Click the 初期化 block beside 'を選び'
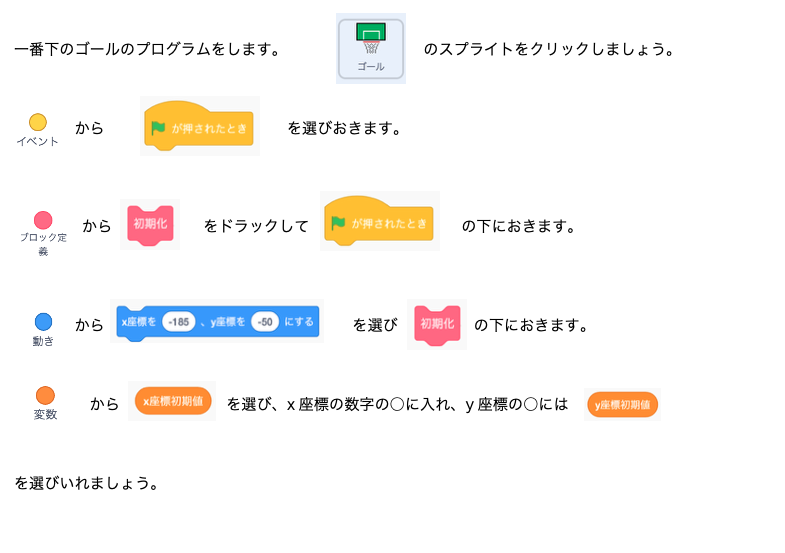 (437, 325)
